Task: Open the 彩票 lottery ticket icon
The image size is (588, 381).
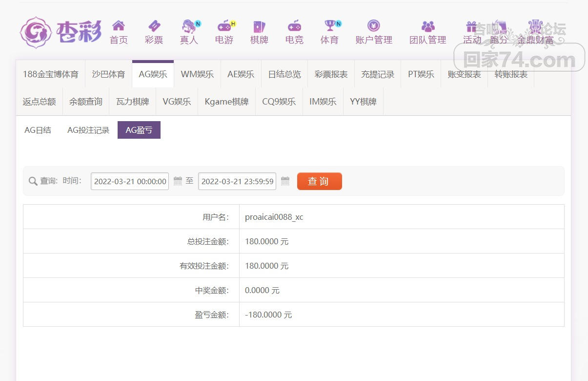Action: 154,26
